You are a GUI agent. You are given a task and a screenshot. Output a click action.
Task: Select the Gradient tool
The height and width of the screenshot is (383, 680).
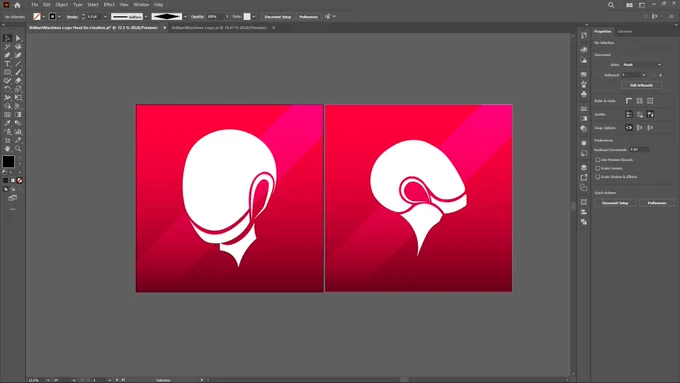pyautogui.click(x=18, y=115)
